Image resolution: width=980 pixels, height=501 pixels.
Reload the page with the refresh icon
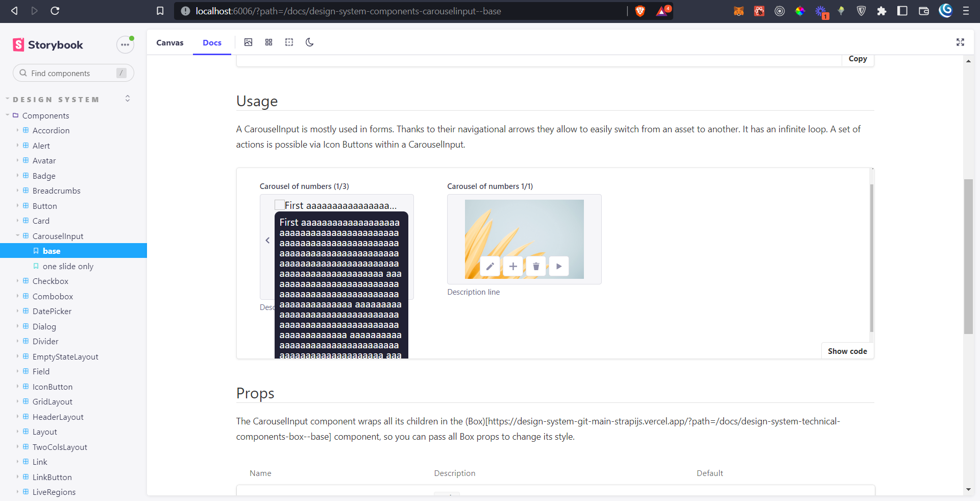tap(56, 11)
